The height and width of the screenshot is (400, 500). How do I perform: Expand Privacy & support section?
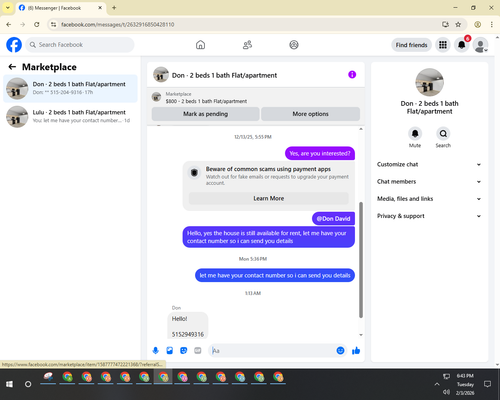(429, 216)
